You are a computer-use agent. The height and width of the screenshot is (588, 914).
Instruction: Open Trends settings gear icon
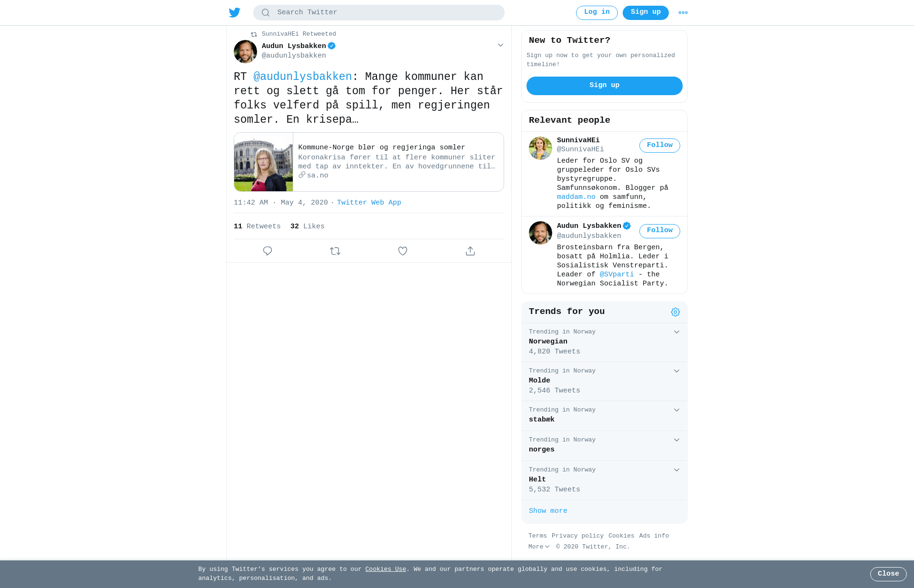676,312
